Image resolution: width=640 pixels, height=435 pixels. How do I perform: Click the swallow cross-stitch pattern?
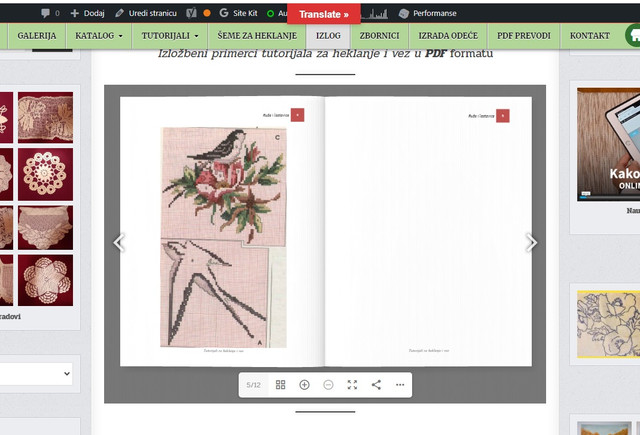pyautogui.click(x=214, y=293)
